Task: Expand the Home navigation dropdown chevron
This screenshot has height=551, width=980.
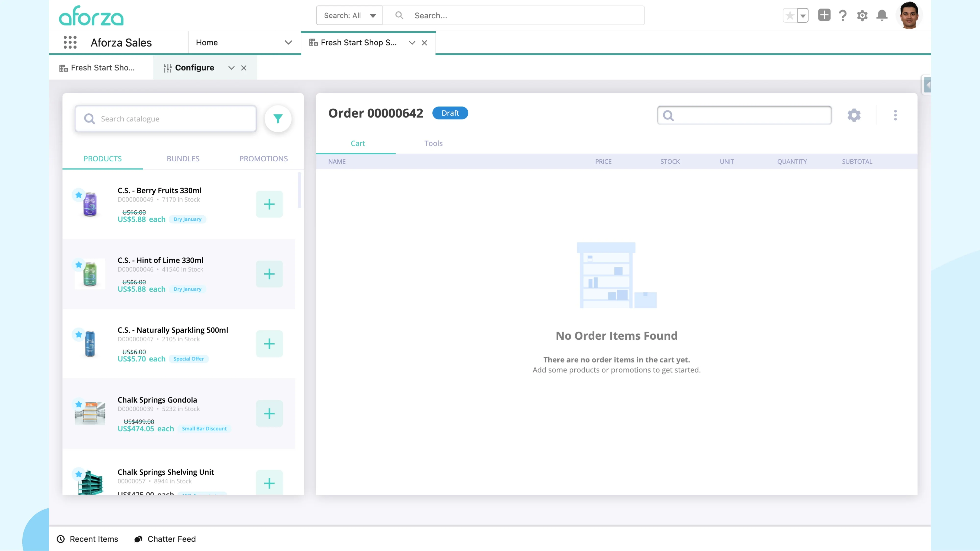Action: point(288,43)
